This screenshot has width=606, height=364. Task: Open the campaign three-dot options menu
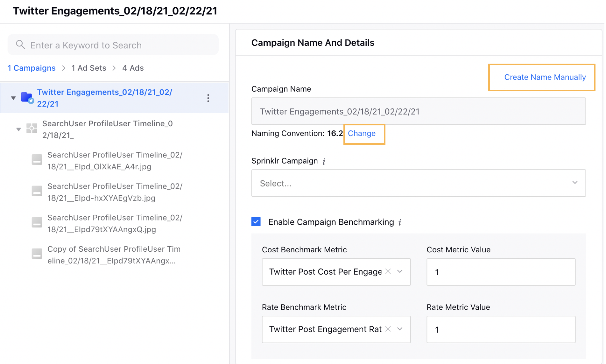tap(208, 98)
